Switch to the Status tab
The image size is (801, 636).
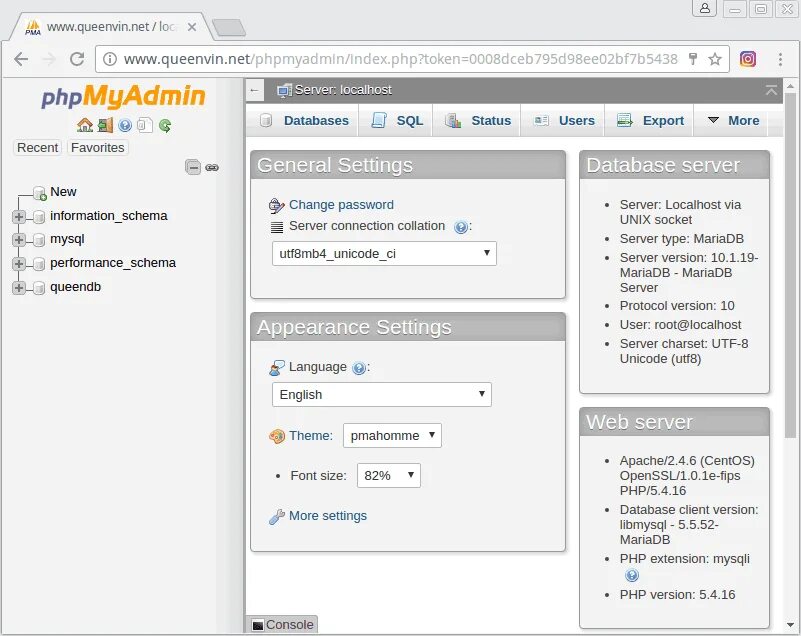point(477,121)
